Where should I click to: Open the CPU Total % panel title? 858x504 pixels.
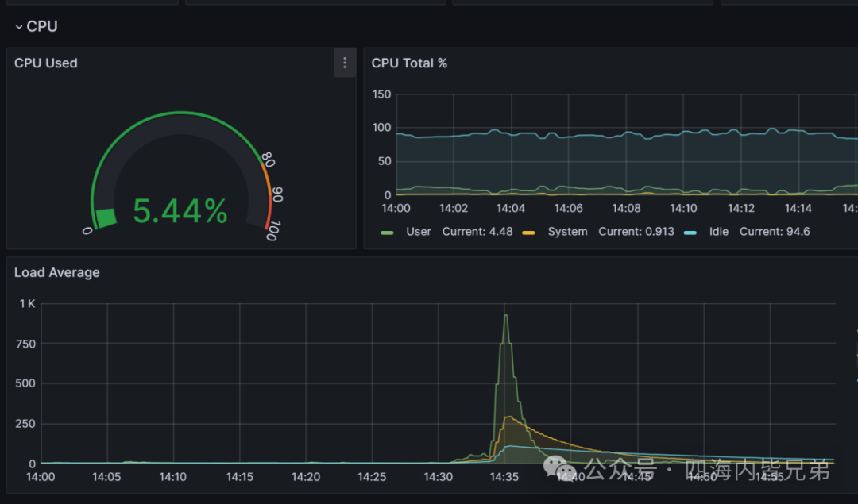409,63
